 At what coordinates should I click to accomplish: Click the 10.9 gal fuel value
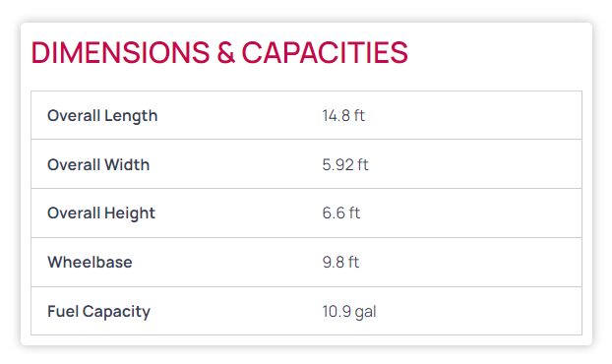pyautogui.click(x=349, y=312)
